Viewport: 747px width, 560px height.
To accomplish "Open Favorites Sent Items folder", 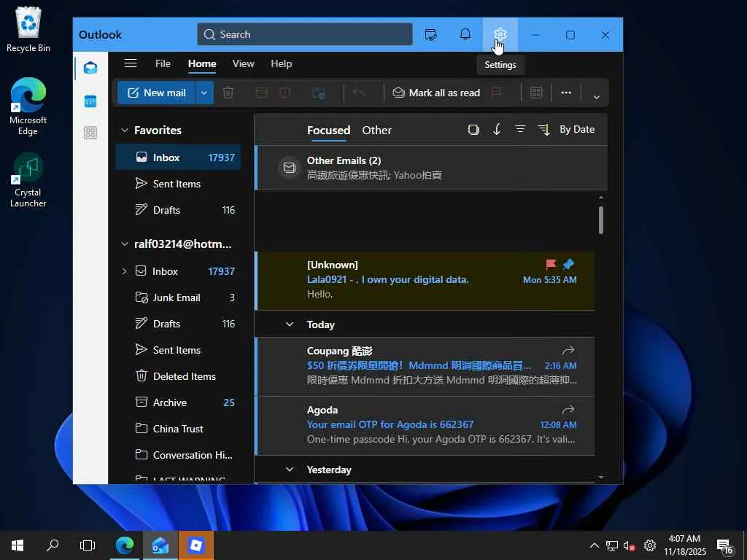I will pos(178,183).
